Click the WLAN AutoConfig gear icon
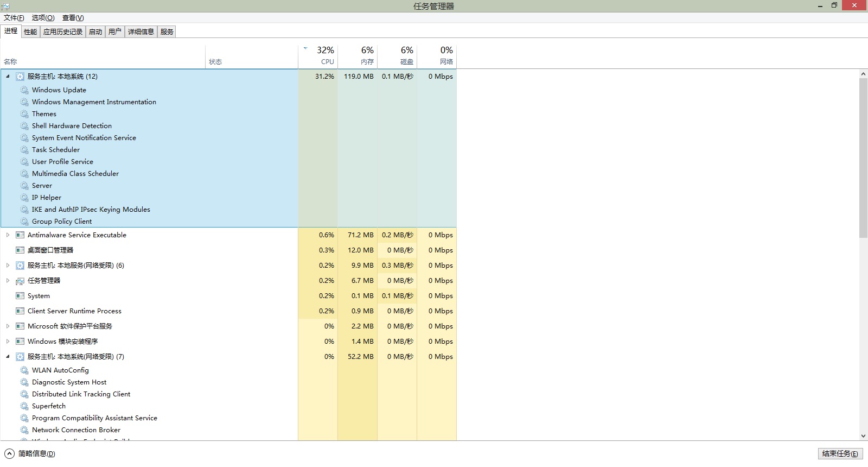This screenshot has width=868, height=467. tap(24, 370)
